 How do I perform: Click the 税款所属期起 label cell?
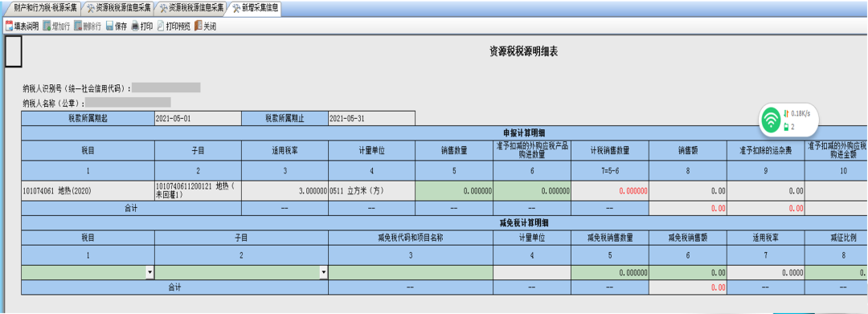(x=88, y=119)
